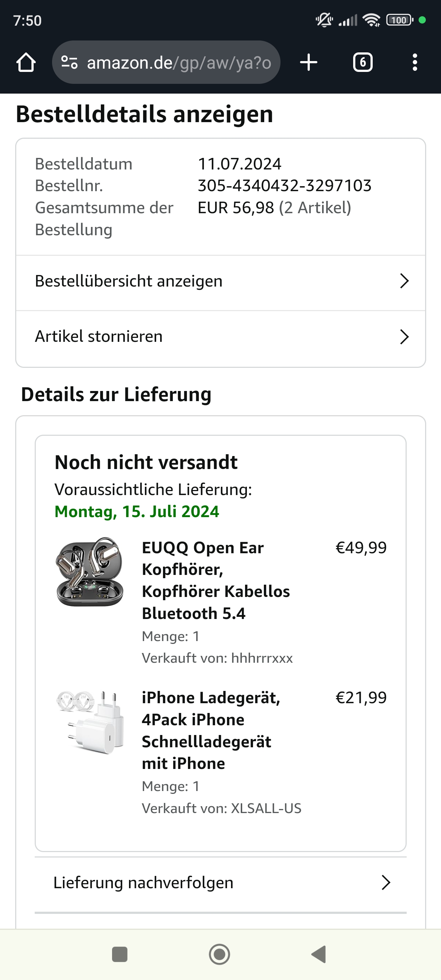The height and width of the screenshot is (980, 441).
Task: Tap the EUQQ earbuds product thumbnail
Action: [x=90, y=571]
